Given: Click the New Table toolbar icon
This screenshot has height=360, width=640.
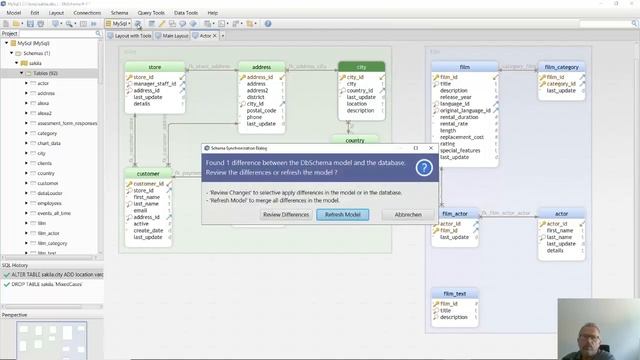Looking at the screenshot, I should coord(152,24).
